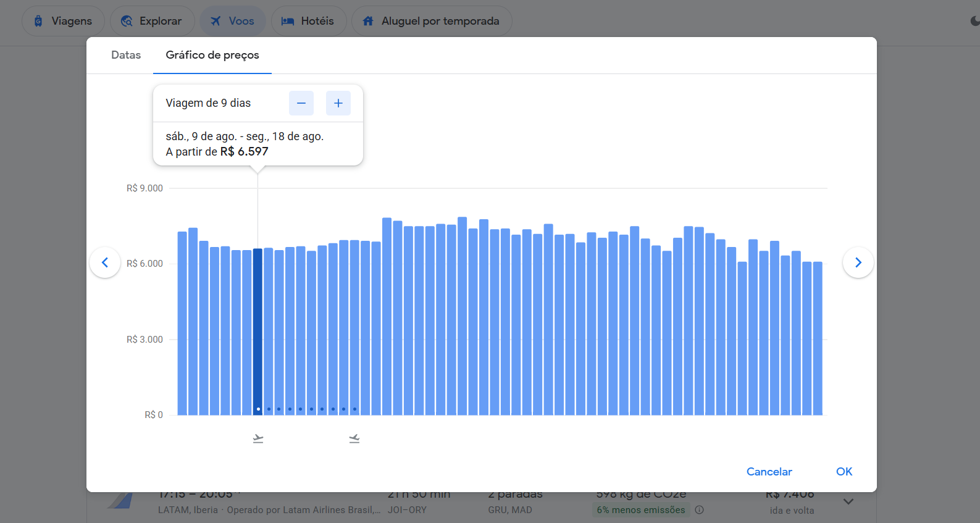Switch to the Hotéis tab
The image size is (980, 523).
(x=309, y=21)
